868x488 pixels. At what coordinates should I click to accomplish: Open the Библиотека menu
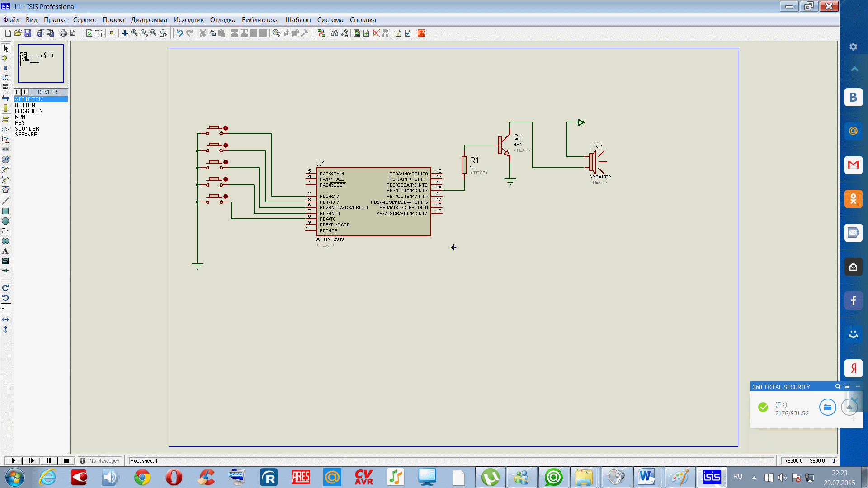pos(260,20)
